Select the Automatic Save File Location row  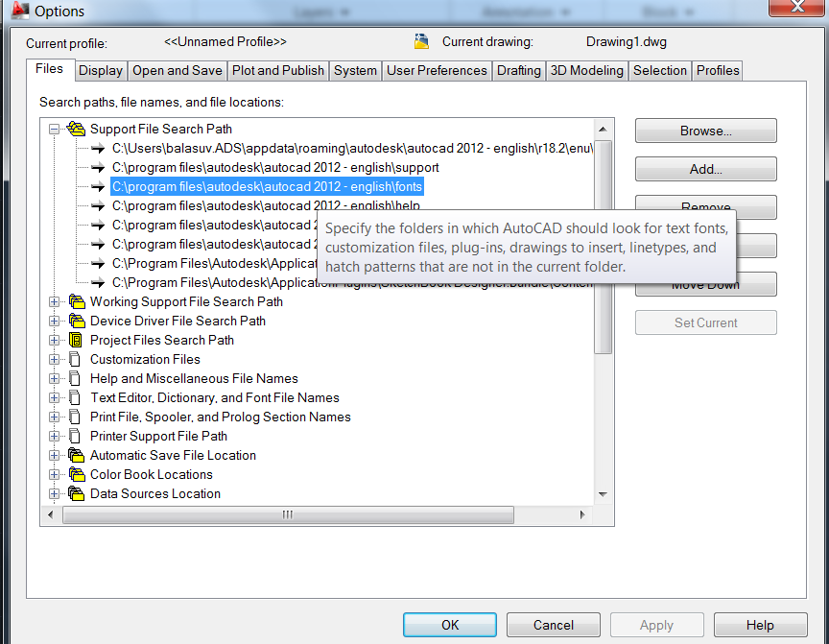[173, 455]
